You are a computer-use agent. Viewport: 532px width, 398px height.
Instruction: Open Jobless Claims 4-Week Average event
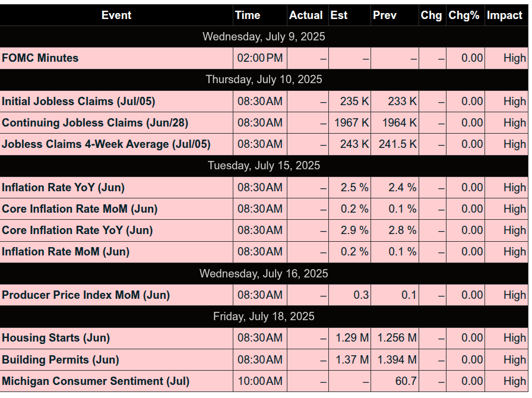[x=106, y=144]
